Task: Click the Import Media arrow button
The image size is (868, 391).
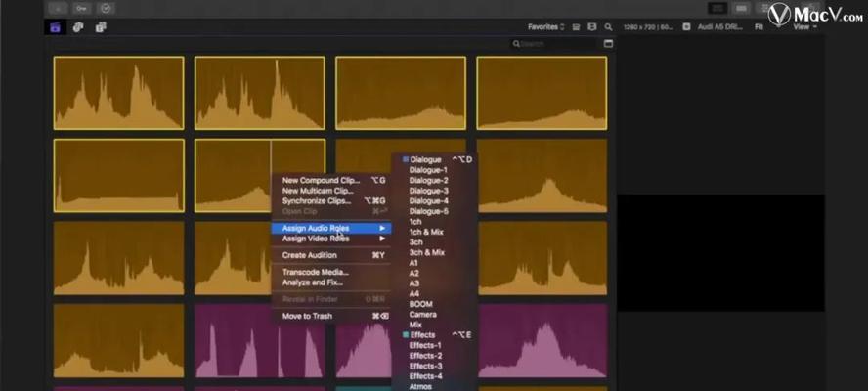Action: pyautogui.click(x=58, y=8)
